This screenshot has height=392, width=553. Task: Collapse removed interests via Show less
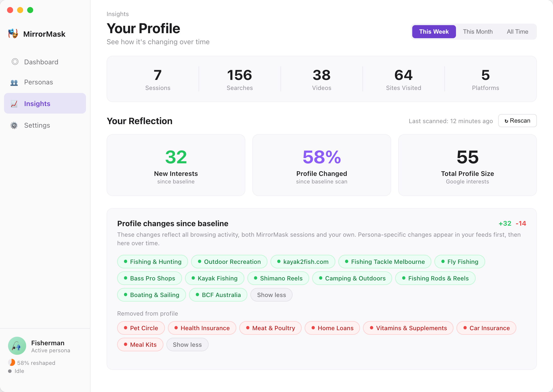(x=187, y=345)
